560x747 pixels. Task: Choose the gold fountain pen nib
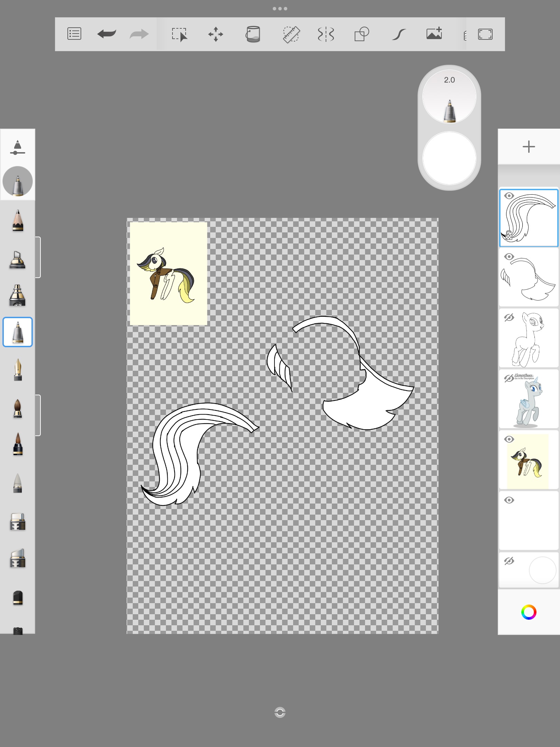point(18,370)
